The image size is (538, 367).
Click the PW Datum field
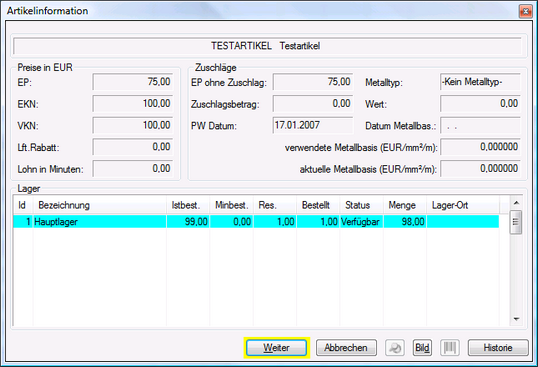click(313, 125)
